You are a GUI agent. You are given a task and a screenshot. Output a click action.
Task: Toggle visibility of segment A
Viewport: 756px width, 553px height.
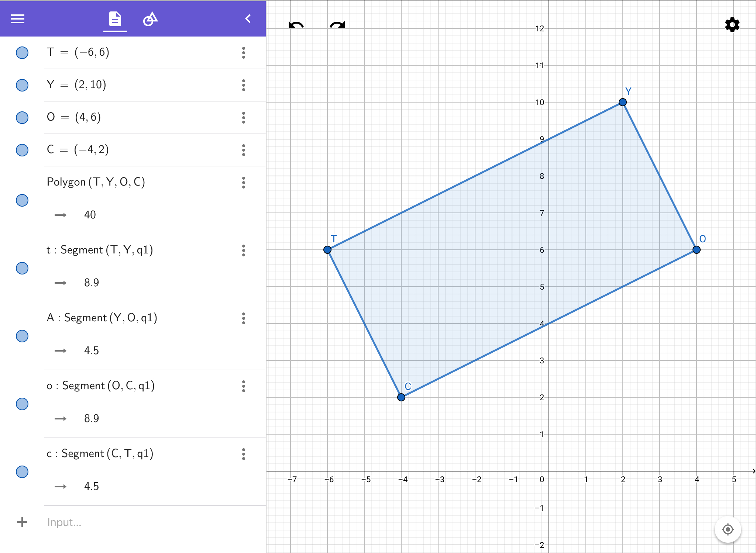(22, 336)
